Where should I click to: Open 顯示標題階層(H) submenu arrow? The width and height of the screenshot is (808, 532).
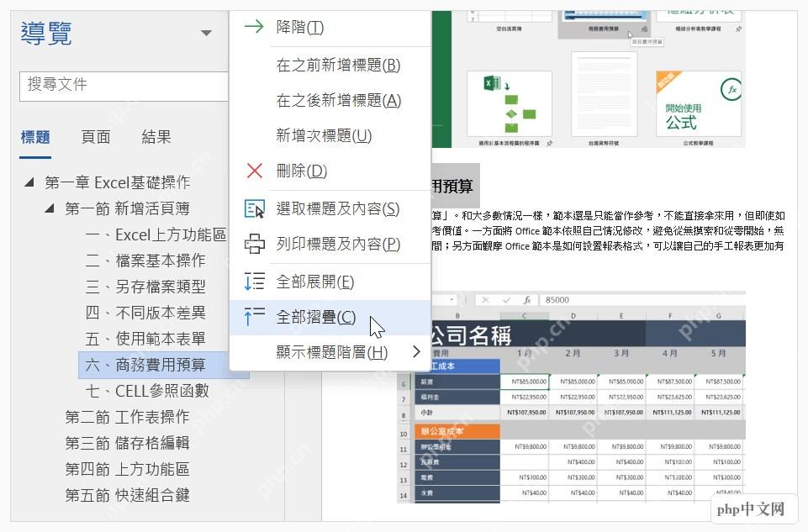coord(416,352)
